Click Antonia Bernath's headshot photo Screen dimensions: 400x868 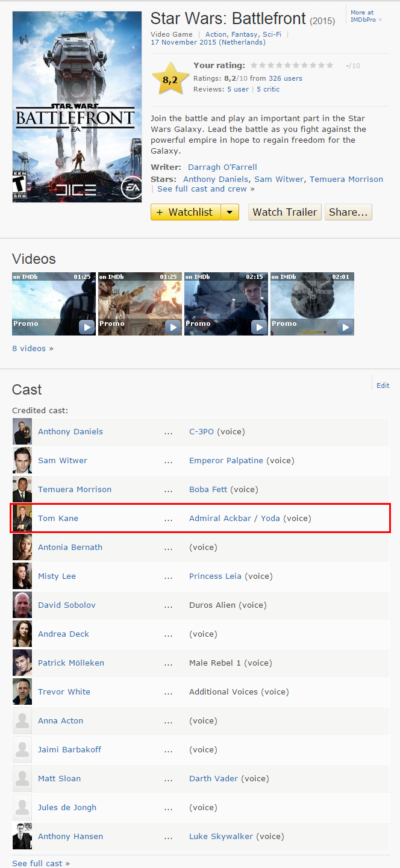click(22, 547)
